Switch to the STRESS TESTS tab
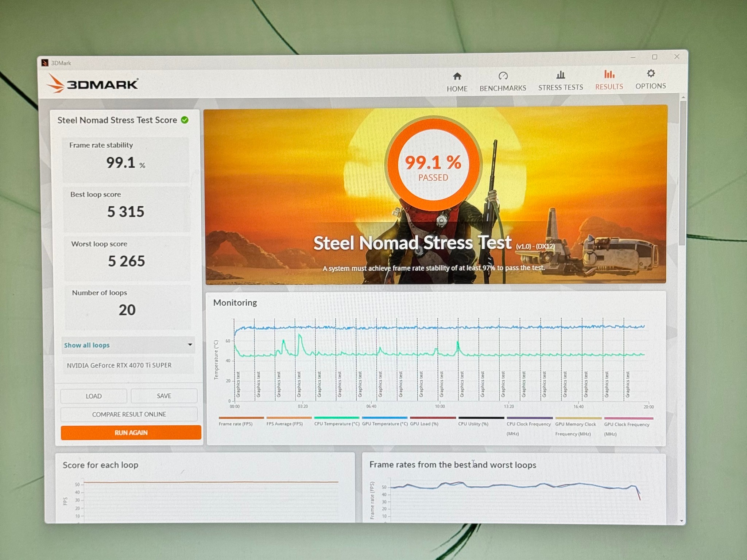This screenshot has height=560, width=747. [x=561, y=87]
